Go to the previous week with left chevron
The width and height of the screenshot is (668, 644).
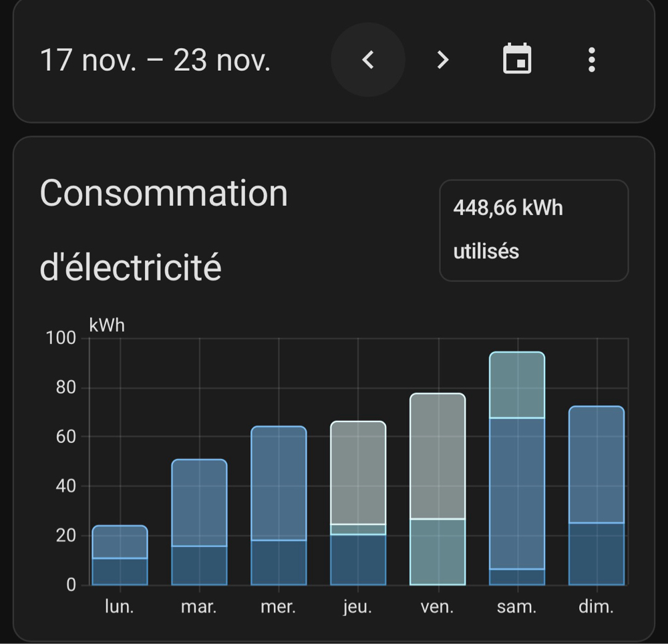point(368,60)
